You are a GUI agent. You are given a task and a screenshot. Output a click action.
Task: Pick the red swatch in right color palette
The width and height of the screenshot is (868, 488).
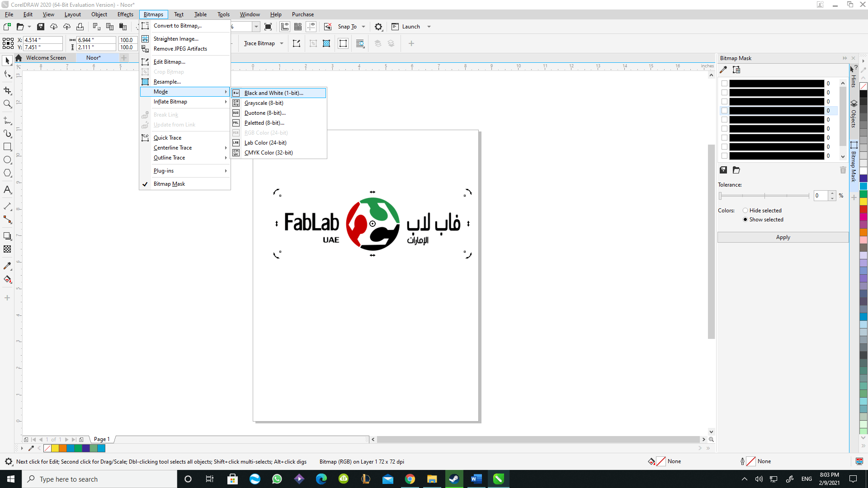(x=863, y=210)
